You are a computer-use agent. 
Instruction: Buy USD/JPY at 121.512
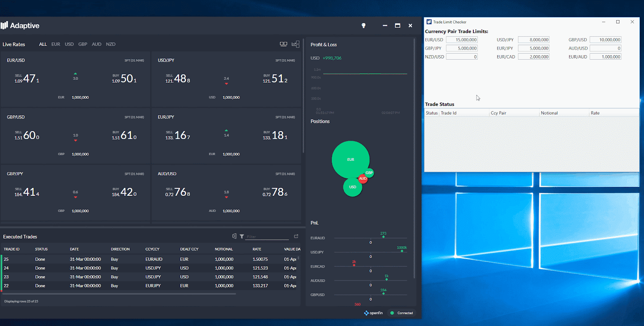[275, 79]
